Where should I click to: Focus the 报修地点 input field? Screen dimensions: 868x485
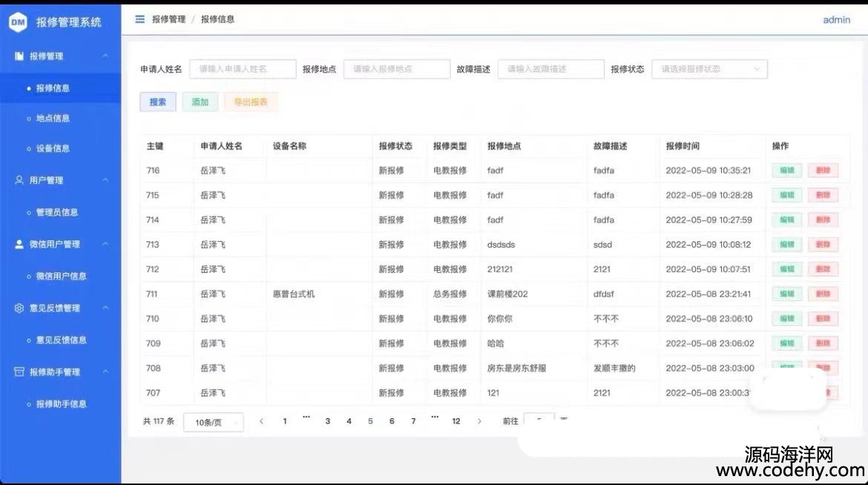click(x=397, y=69)
